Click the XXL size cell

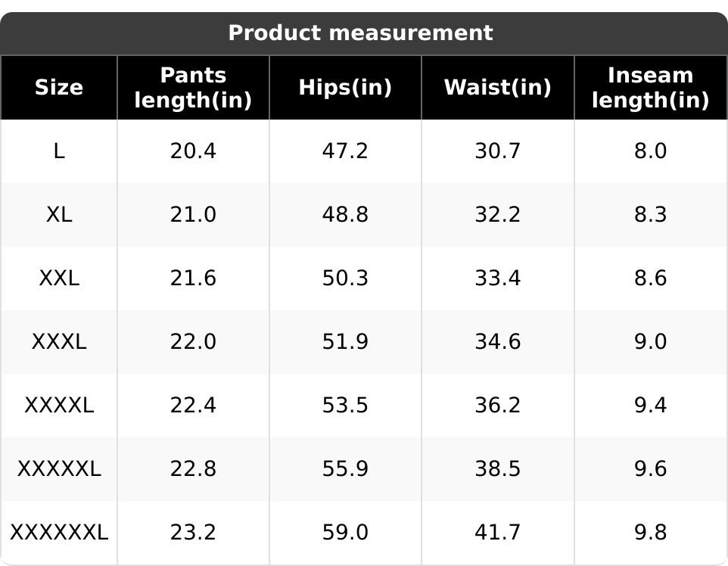pos(59,278)
